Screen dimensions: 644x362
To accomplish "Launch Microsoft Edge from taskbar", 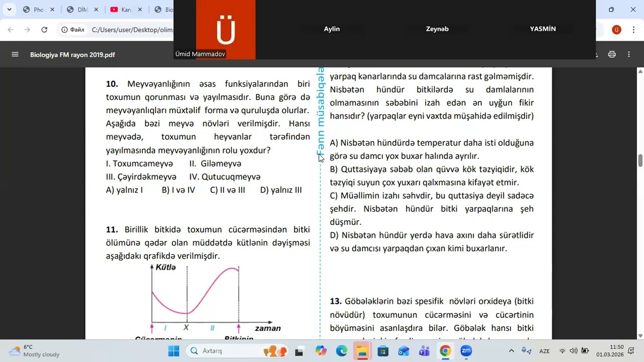I will click(x=342, y=351).
